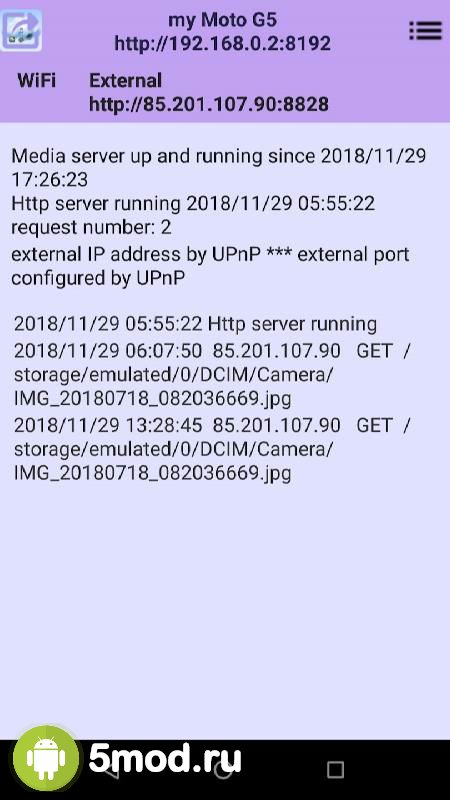This screenshot has height=800, width=450.
Task: Select the External label
Action: coord(126,81)
